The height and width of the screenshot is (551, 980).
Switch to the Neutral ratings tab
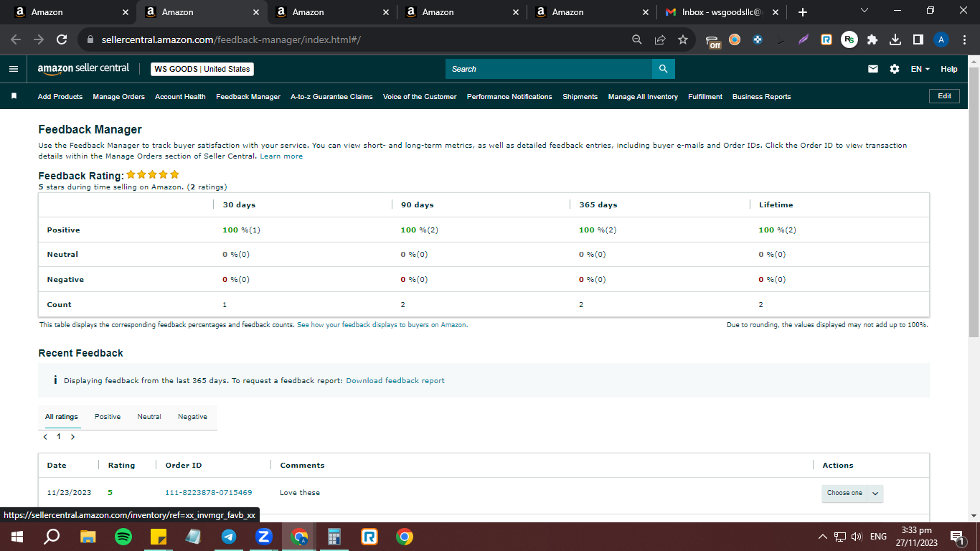click(149, 417)
